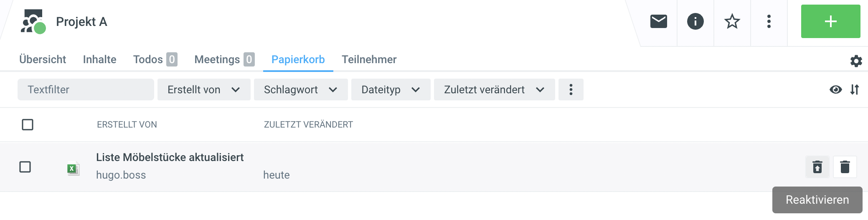868x220 pixels.
Task: Click the sort order arrows icon
Action: point(855,90)
